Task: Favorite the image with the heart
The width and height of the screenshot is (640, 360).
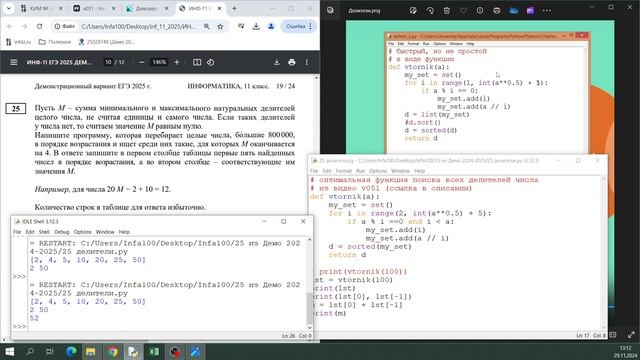Action: 463,11
